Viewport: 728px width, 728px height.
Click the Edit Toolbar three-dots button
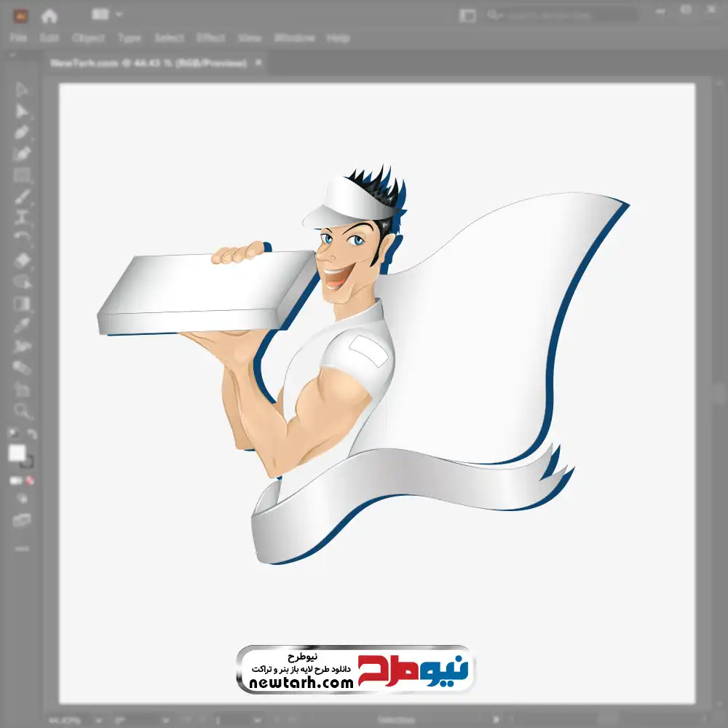click(22, 547)
